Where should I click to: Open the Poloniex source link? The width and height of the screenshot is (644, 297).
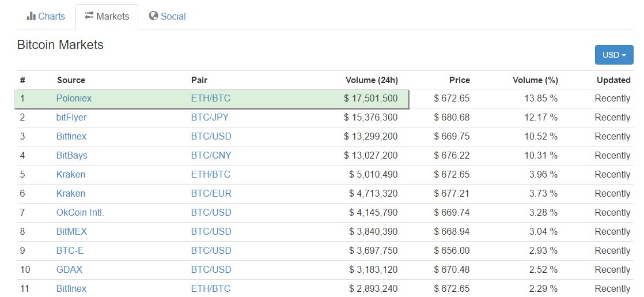pyautogui.click(x=74, y=98)
